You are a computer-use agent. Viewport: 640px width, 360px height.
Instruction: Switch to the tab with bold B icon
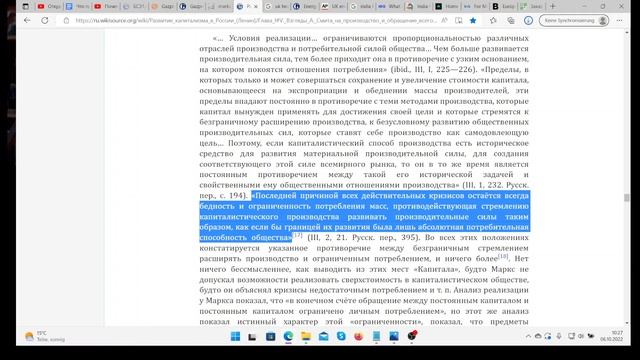(503, 7)
